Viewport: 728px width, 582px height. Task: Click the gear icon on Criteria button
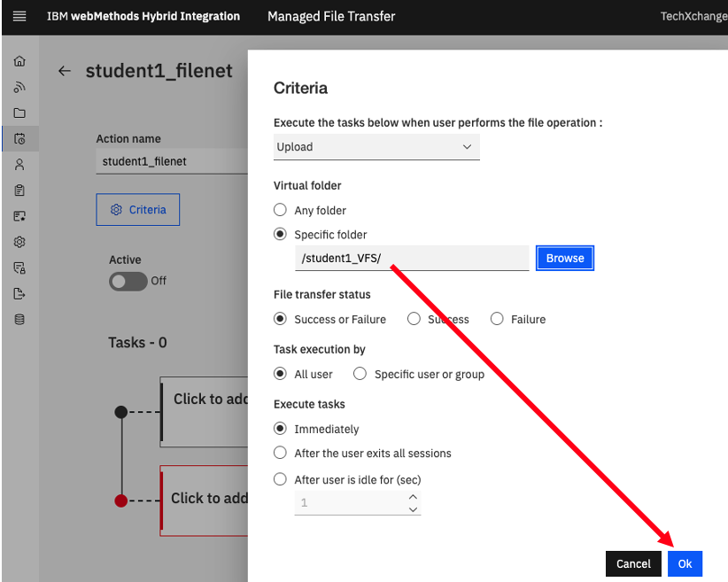[116, 209]
